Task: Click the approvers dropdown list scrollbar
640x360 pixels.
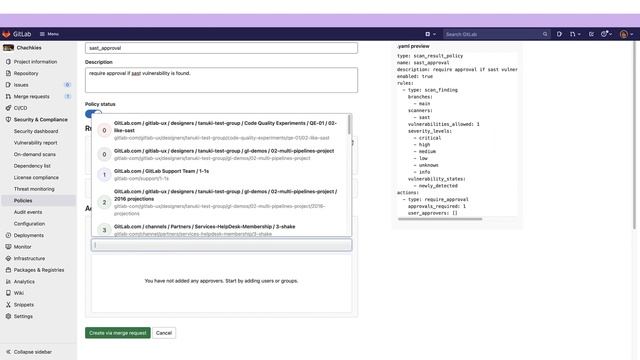Action: click(x=349, y=124)
